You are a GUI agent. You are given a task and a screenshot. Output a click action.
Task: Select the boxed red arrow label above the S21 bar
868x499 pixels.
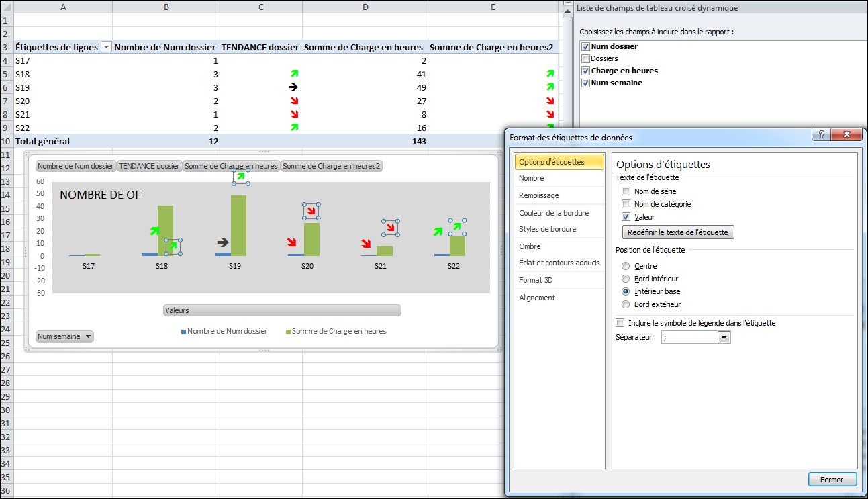pos(390,228)
